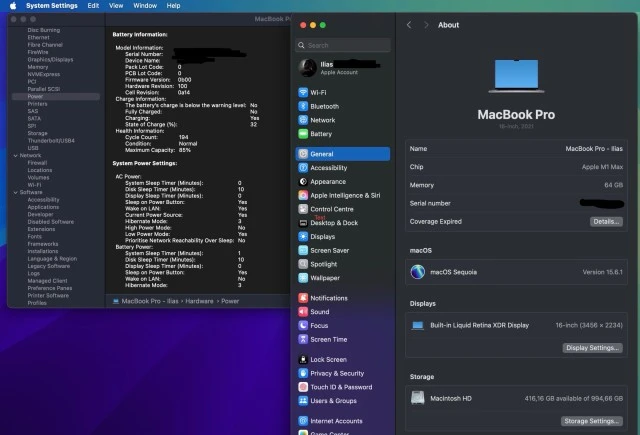
Task: Click the 64 GB memory value
Action: (613, 185)
